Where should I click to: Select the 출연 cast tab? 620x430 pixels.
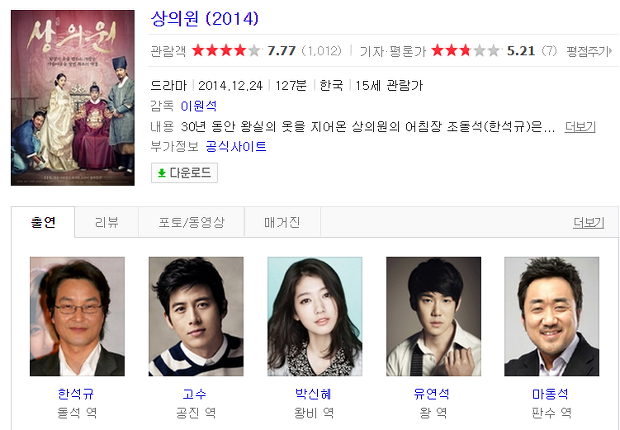pyautogui.click(x=43, y=222)
